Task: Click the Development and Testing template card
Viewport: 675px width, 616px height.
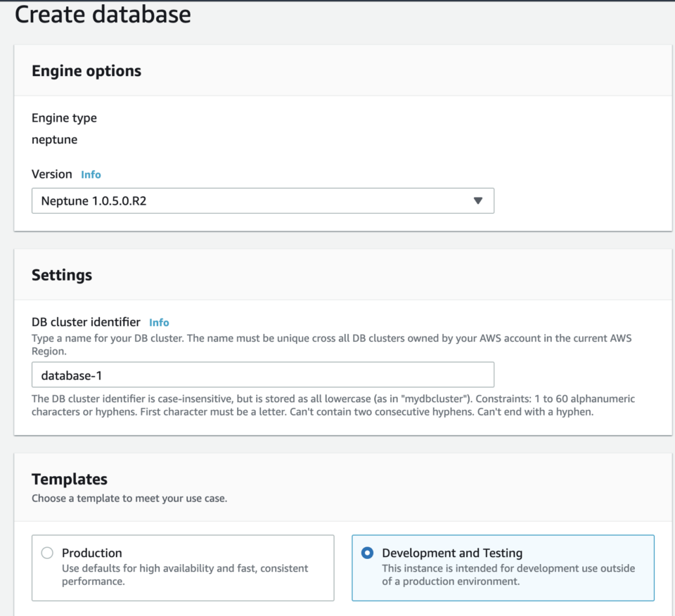Action: tap(502, 567)
